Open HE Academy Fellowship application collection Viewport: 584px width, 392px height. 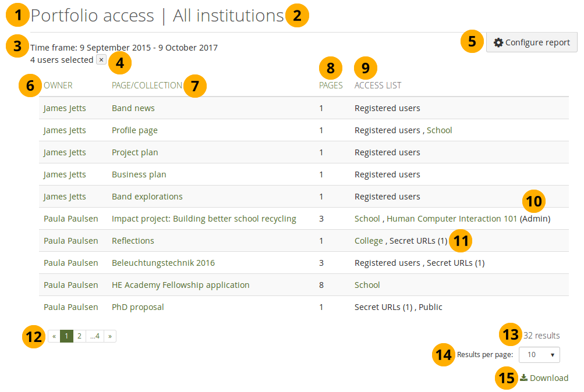(x=180, y=285)
